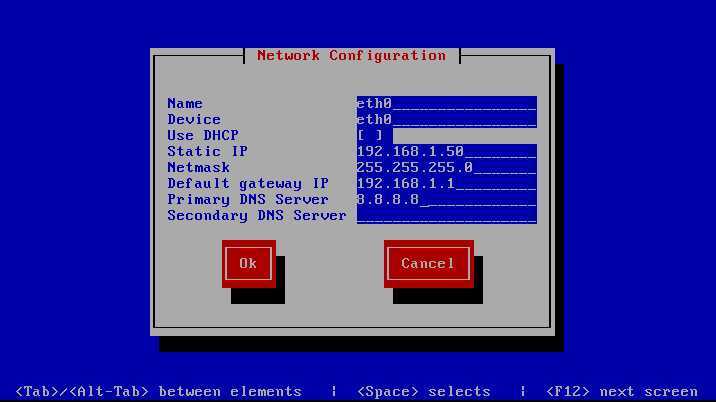Click the 'Network Configuration' dialog title

pos(352,56)
